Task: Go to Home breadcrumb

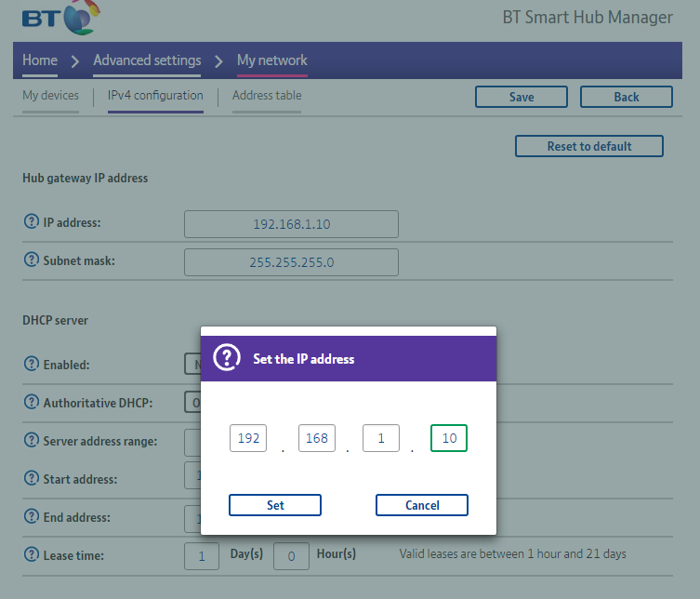Action: [x=40, y=60]
